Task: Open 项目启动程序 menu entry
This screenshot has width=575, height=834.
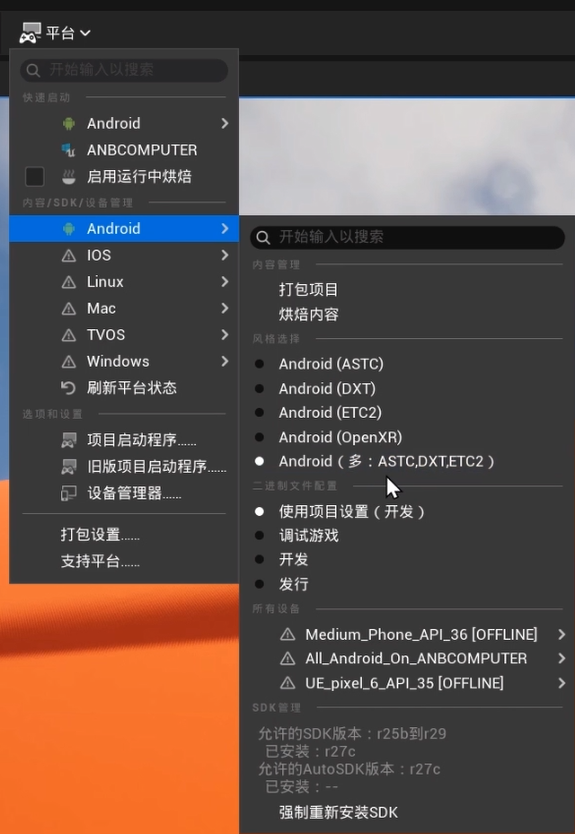Action: pos(124,440)
